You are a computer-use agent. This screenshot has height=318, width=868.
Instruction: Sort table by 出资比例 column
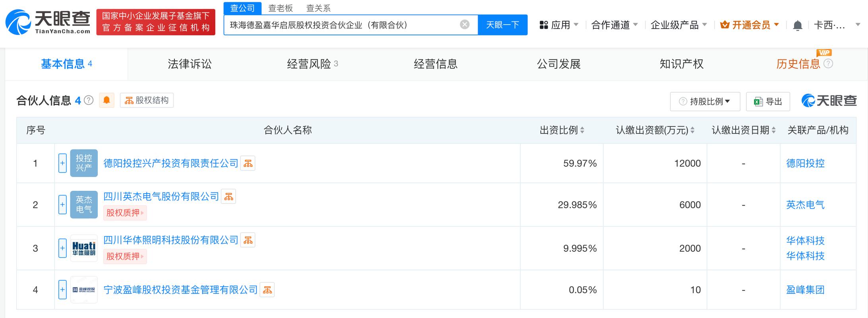pos(582,130)
